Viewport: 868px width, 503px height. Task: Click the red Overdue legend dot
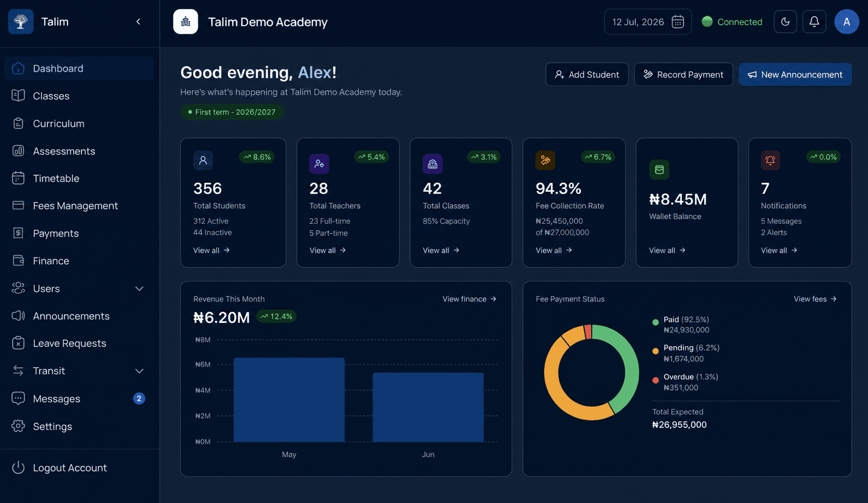point(656,380)
